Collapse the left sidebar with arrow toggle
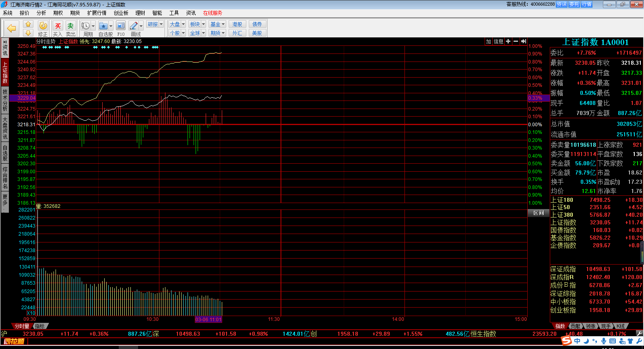Viewport: 644px width, 349px height. [5, 41]
